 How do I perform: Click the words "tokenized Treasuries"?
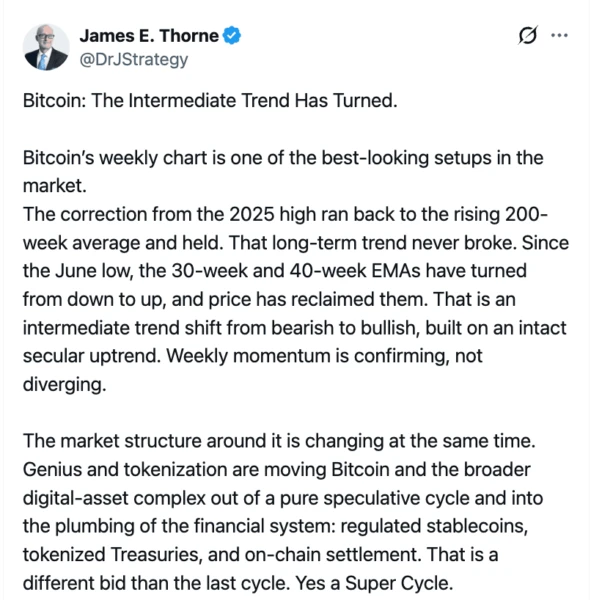113,554
